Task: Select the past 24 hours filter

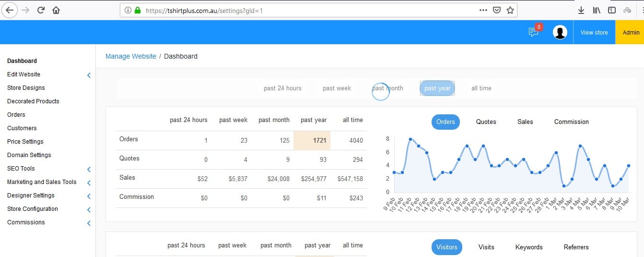Action: [282, 88]
